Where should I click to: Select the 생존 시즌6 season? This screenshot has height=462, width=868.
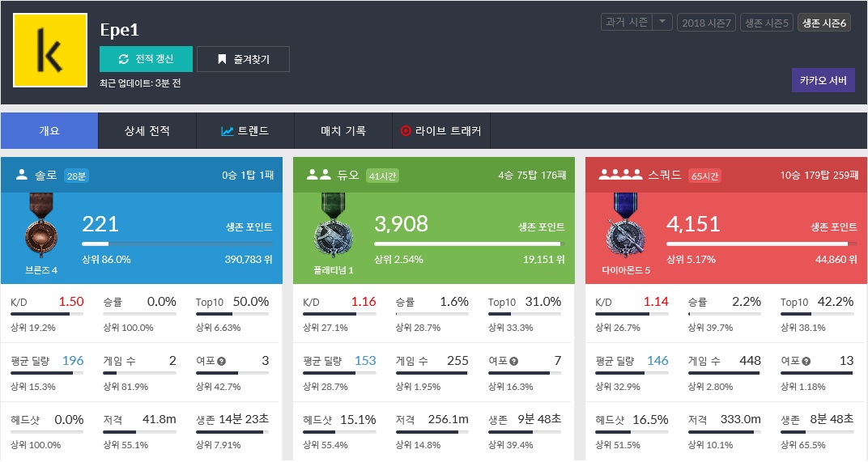tap(823, 23)
